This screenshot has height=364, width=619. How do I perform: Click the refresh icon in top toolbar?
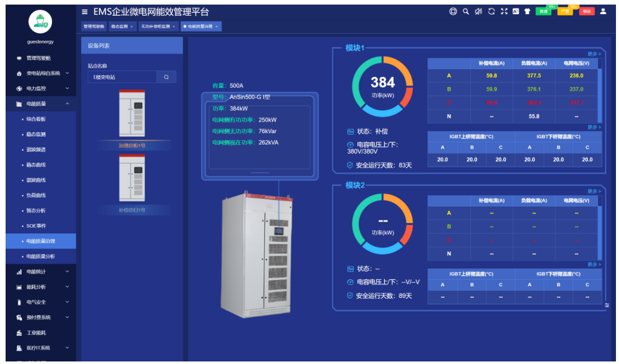(x=491, y=11)
